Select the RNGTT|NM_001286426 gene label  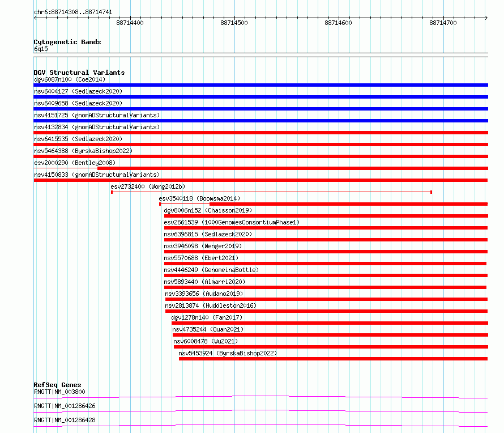click(65, 406)
